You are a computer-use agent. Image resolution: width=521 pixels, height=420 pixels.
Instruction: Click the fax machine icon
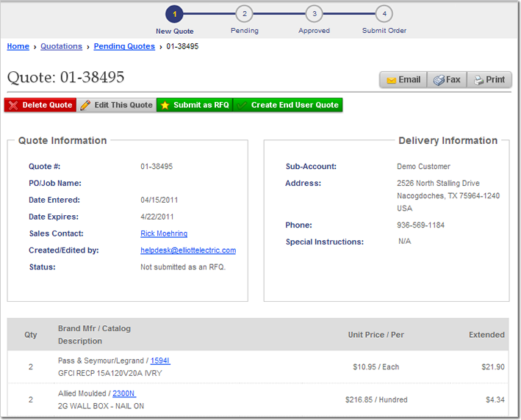point(439,80)
